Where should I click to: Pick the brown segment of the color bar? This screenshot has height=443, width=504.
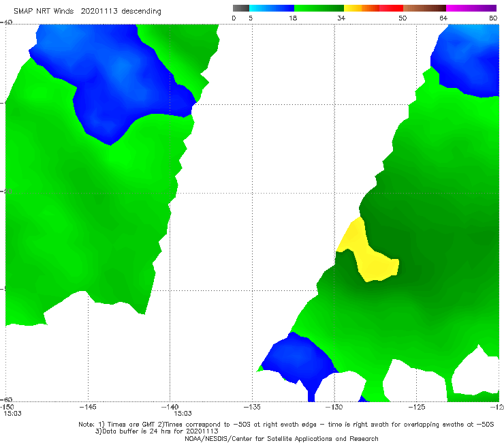click(x=424, y=8)
